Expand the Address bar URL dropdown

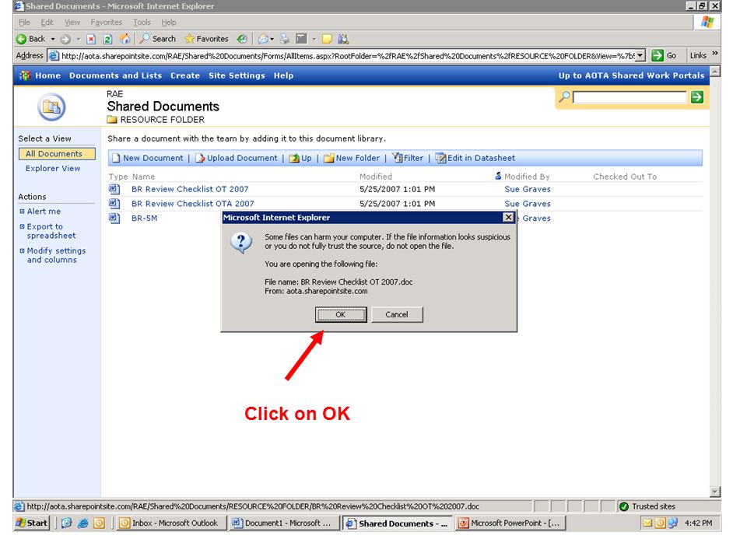(x=640, y=56)
